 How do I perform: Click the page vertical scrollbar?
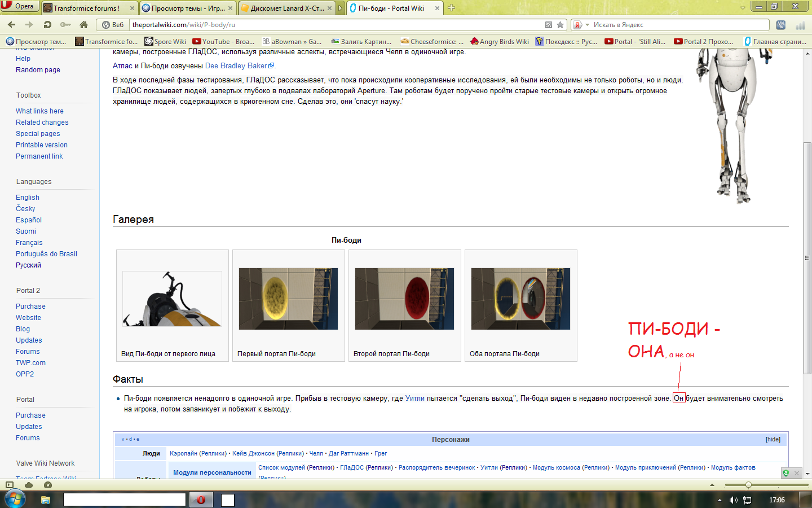point(807,257)
